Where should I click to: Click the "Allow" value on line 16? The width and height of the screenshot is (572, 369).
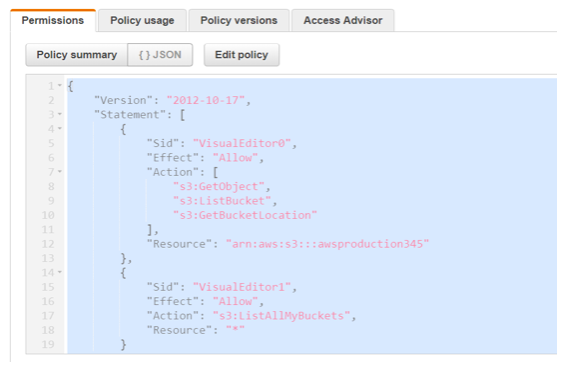point(235,301)
